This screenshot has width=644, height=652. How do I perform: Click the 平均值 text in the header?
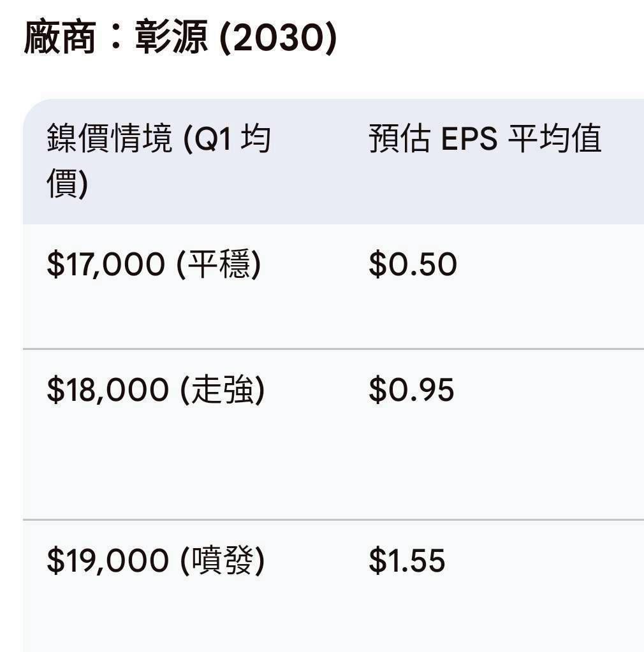tap(554, 139)
